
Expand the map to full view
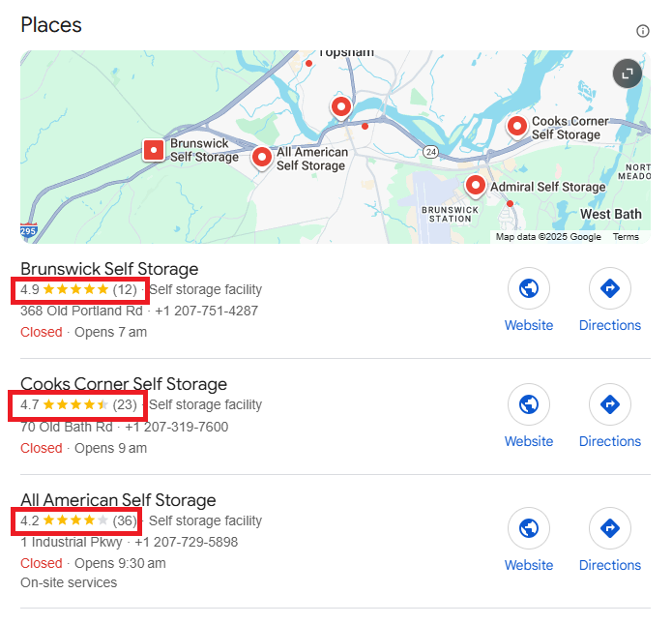point(627,74)
